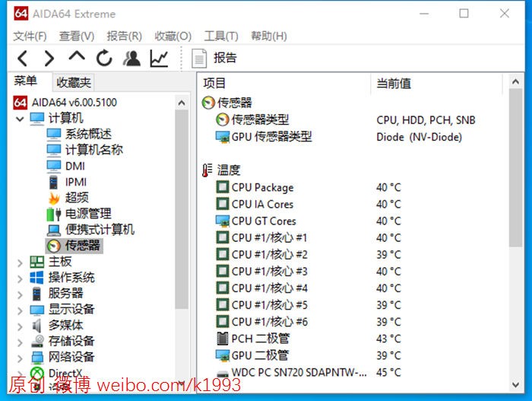
Task: Click the 传感器 gauge icon in tree
Action: [x=54, y=246]
